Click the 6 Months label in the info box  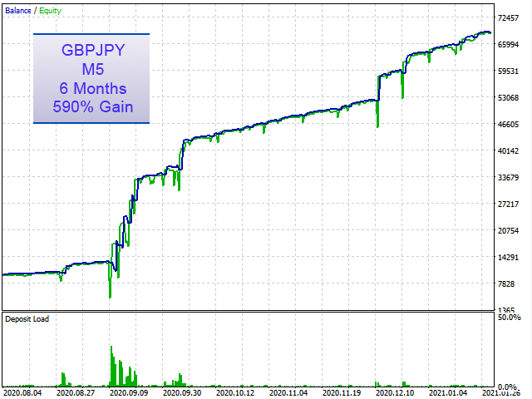pyautogui.click(x=92, y=88)
